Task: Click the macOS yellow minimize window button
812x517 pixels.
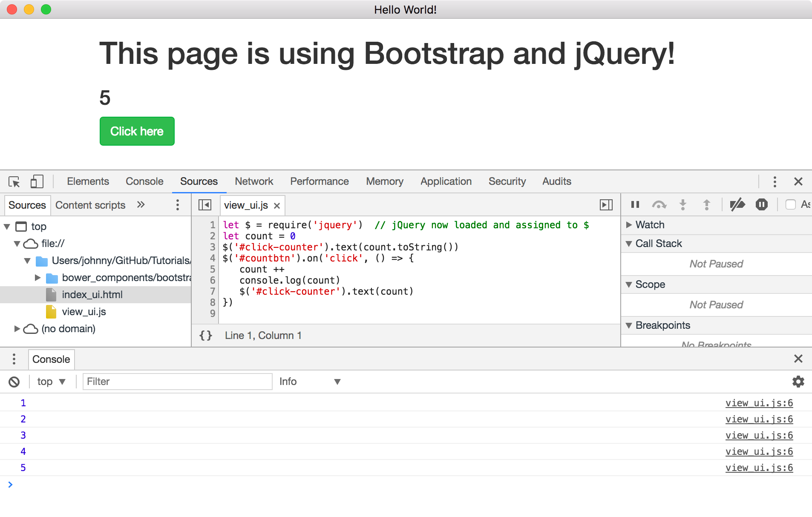Action: [x=29, y=9]
